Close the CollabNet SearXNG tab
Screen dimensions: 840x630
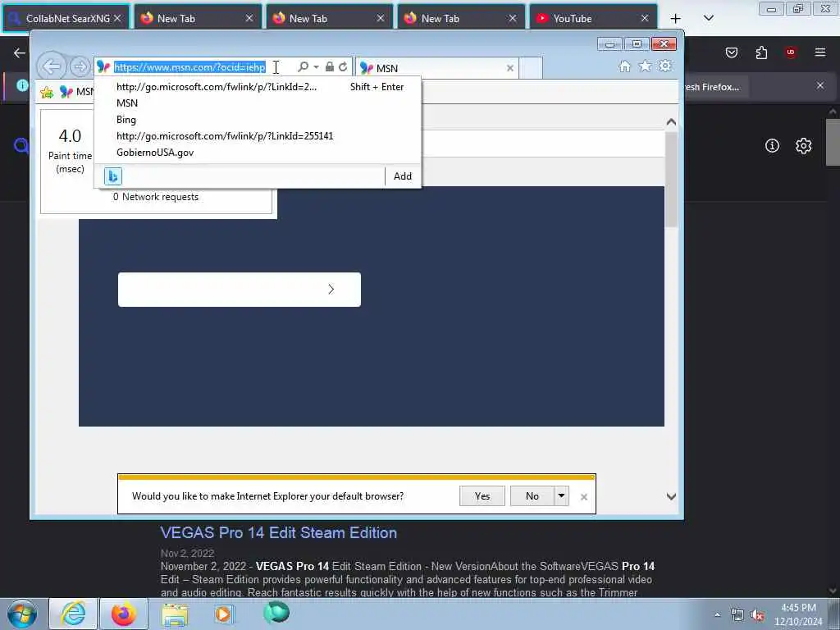(117, 18)
